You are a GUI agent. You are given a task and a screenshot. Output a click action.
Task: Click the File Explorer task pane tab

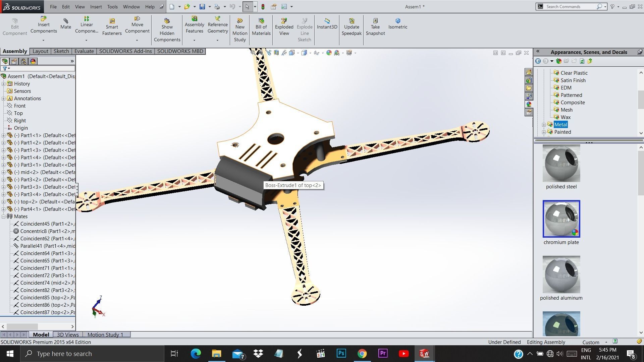coord(529,88)
